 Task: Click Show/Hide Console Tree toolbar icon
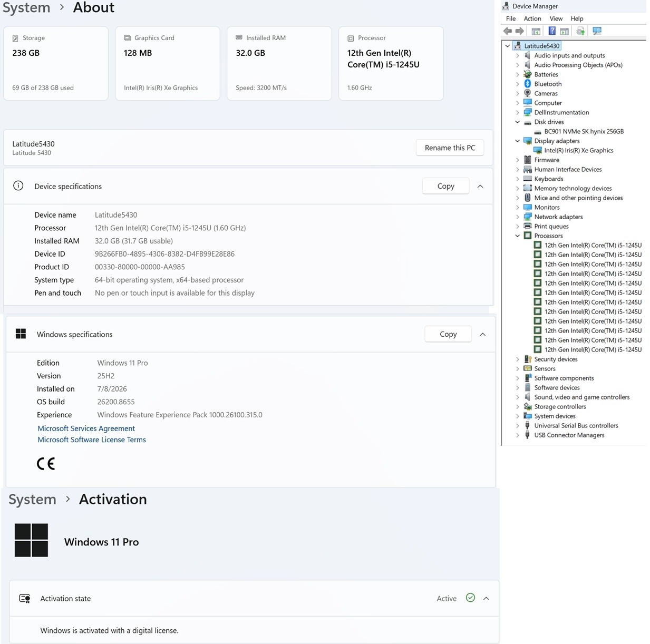pyautogui.click(x=536, y=31)
